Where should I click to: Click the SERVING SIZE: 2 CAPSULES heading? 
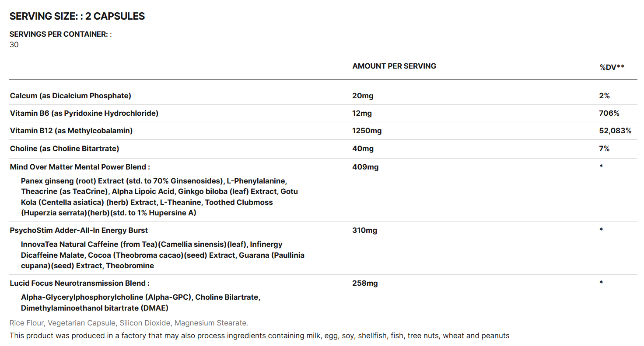[77, 17]
